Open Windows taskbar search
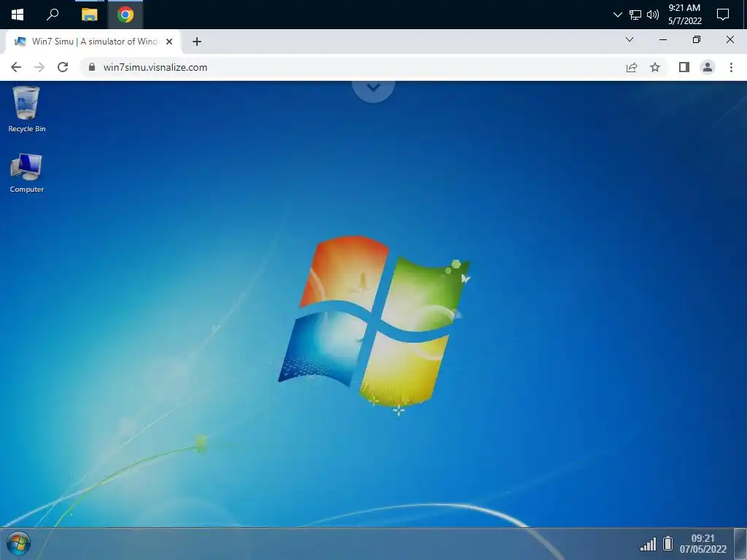 [53, 15]
